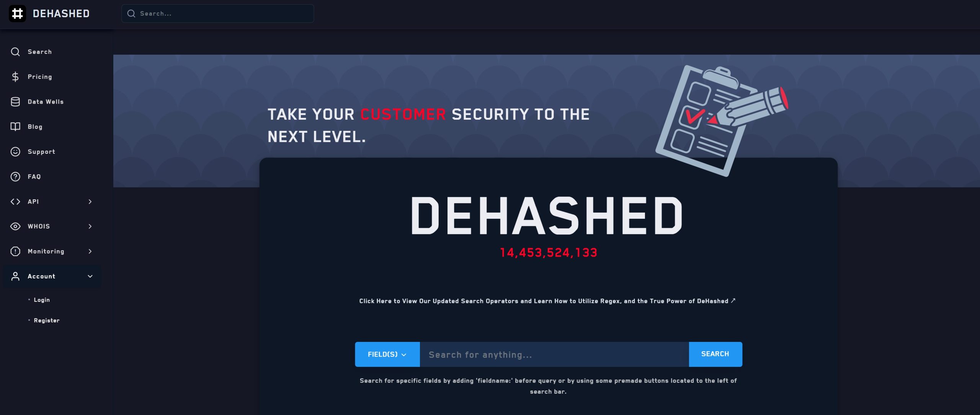Click the exclamation Monitoring icon
The height and width of the screenshot is (415, 980).
[x=15, y=251]
